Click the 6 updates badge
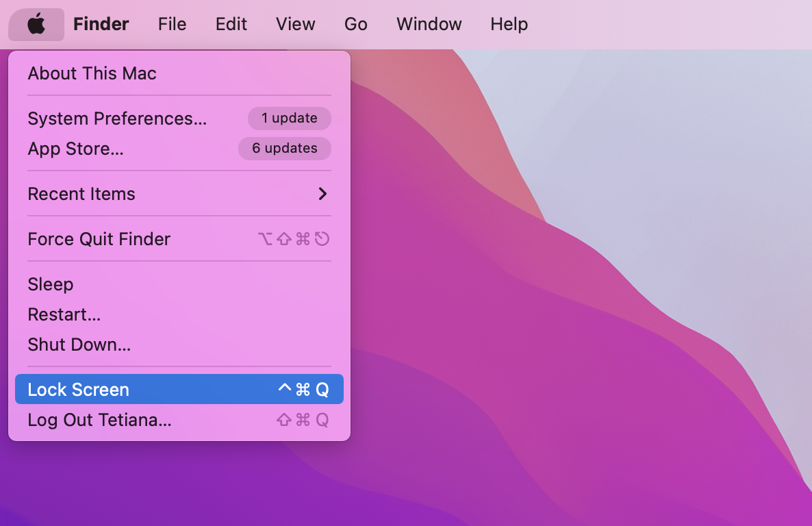 coord(285,148)
